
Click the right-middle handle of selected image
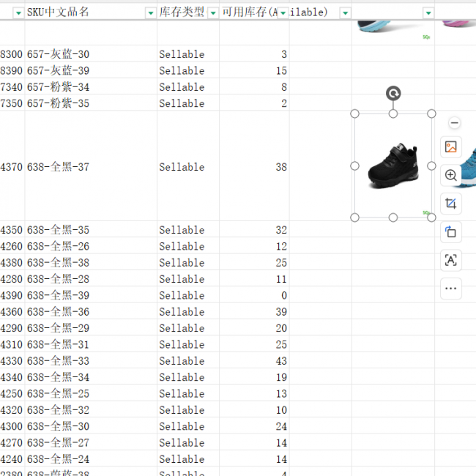pyautogui.click(x=431, y=166)
